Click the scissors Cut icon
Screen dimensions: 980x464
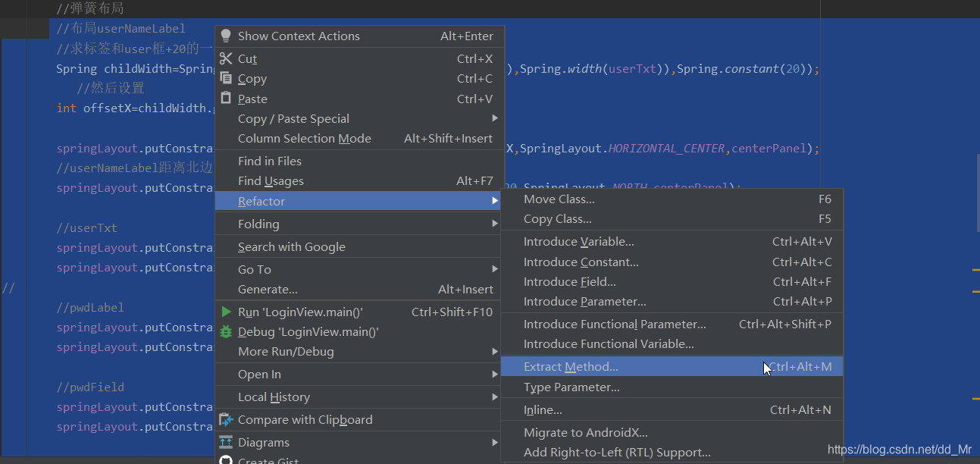click(x=225, y=58)
